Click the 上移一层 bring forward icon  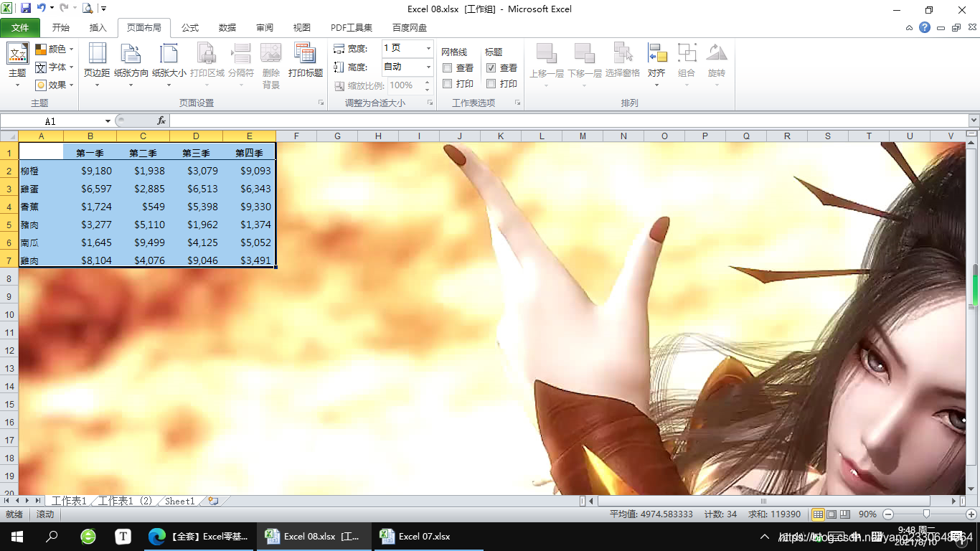pyautogui.click(x=547, y=54)
